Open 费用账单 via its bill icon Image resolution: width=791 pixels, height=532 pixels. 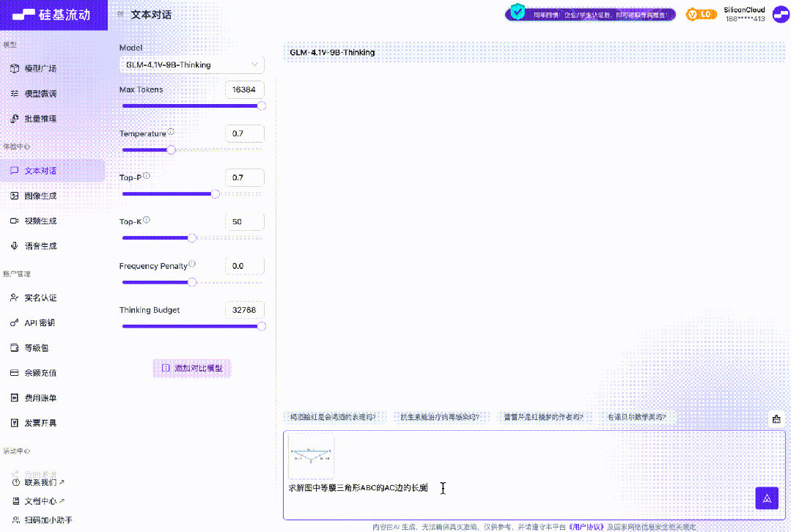15,398
